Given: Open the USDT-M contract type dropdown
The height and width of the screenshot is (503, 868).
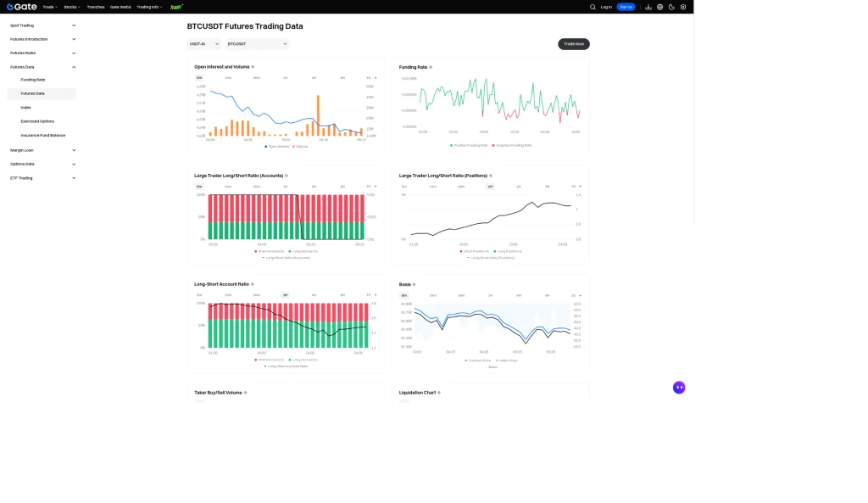Looking at the screenshot, I should click(x=204, y=44).
